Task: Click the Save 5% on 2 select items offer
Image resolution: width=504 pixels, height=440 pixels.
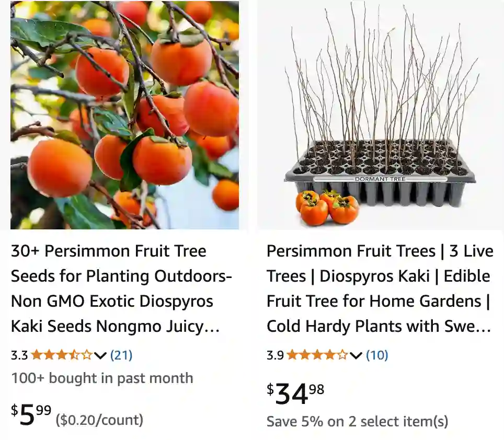Action: coord(357,422)
